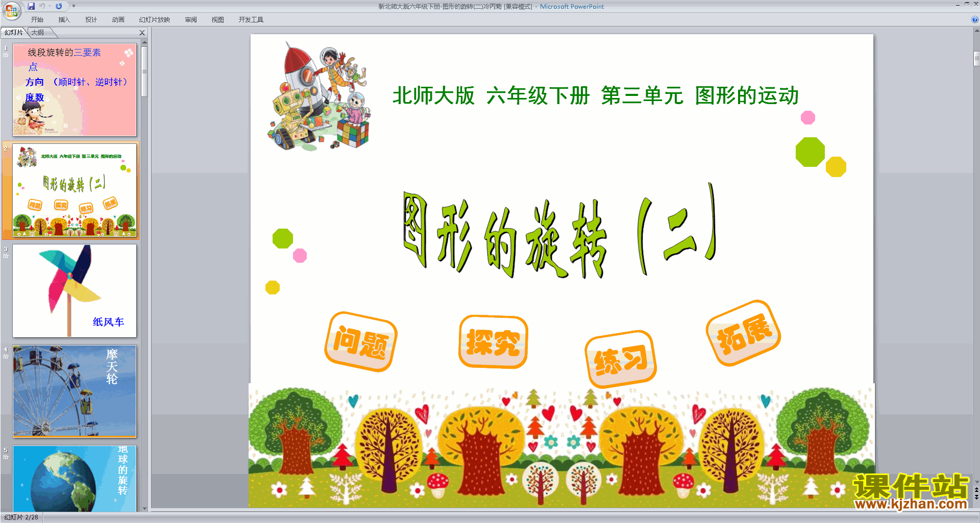Screen dimensions: 980x523
Task: Click the 拓展 button on the slide
Action: (744, 333)
